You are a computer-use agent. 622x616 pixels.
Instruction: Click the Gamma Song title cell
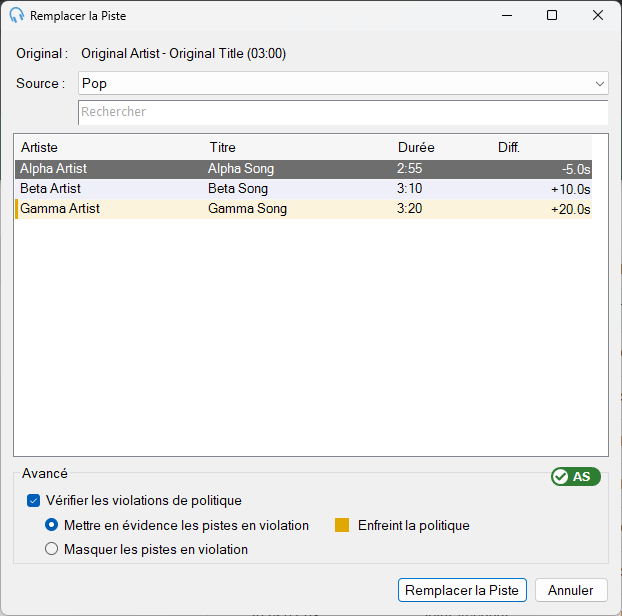tap(248, 208)
